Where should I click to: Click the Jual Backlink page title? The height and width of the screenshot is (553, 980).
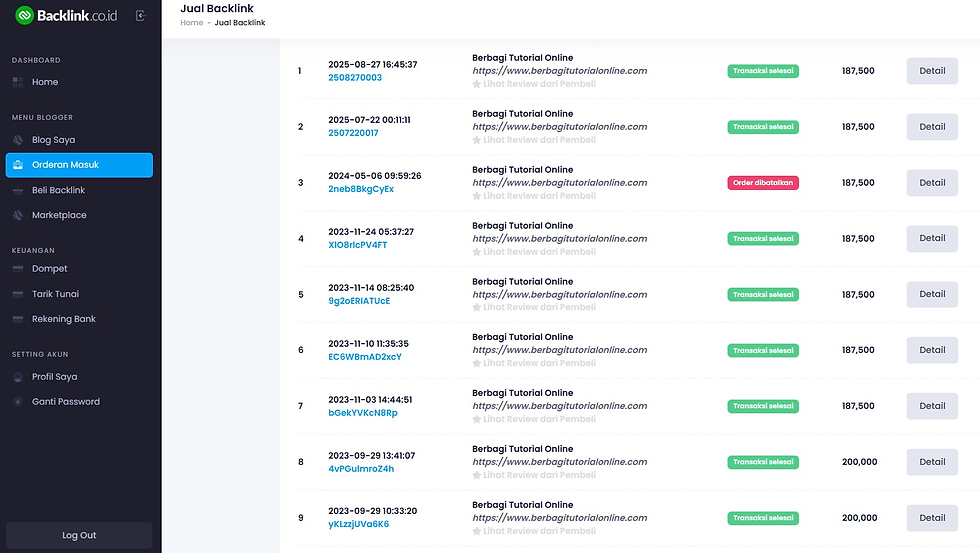click(x=217, y=9)
